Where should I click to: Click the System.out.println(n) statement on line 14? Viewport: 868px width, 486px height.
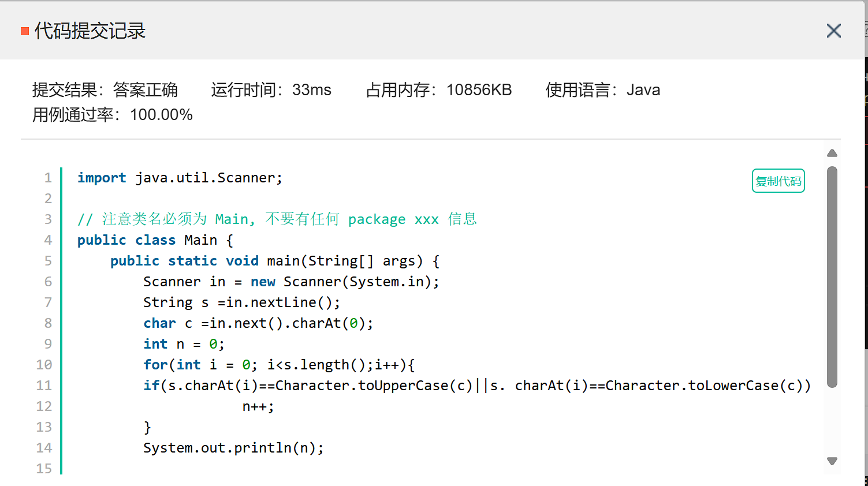pyautogui.click(x=233, y=447)
